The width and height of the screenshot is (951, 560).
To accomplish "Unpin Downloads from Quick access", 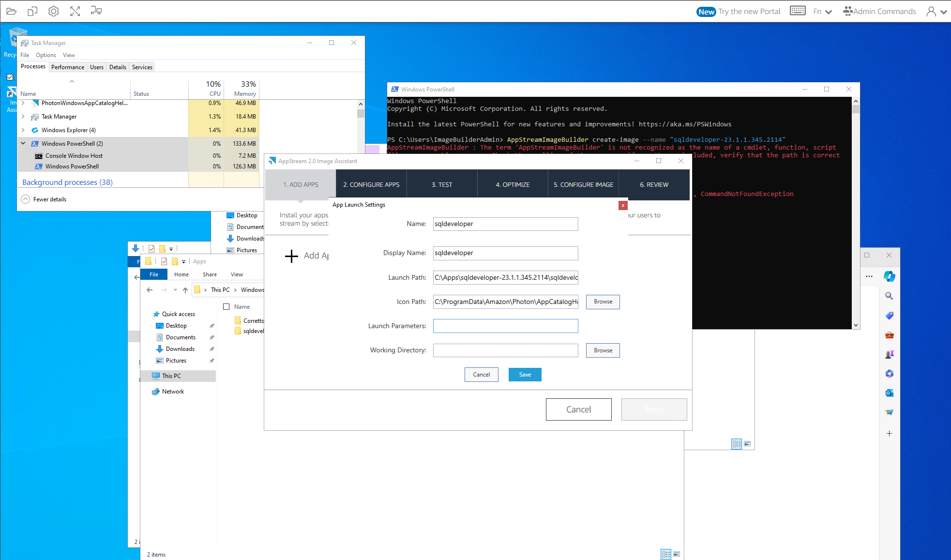I will tap(211, 348).
